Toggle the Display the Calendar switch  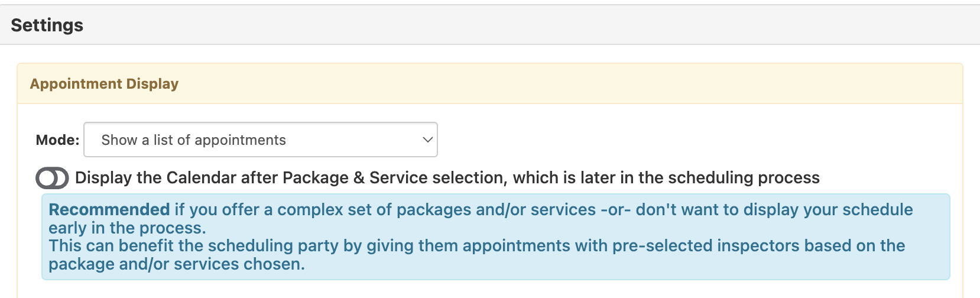click(x=52, y=178)
